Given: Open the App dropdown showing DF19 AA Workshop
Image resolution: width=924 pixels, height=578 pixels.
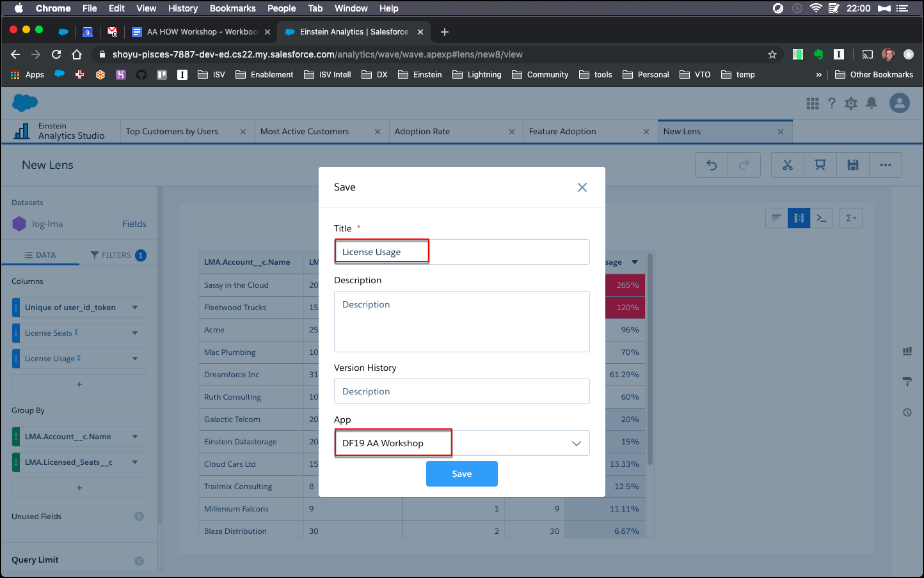Looking at the screenshot, I should pyautogui.click(x=462, y=443).
